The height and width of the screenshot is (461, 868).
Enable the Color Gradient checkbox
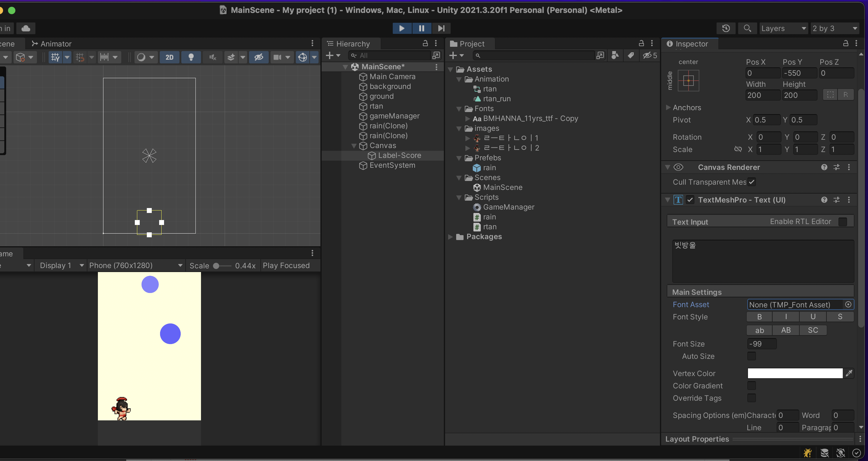[751, 386]
